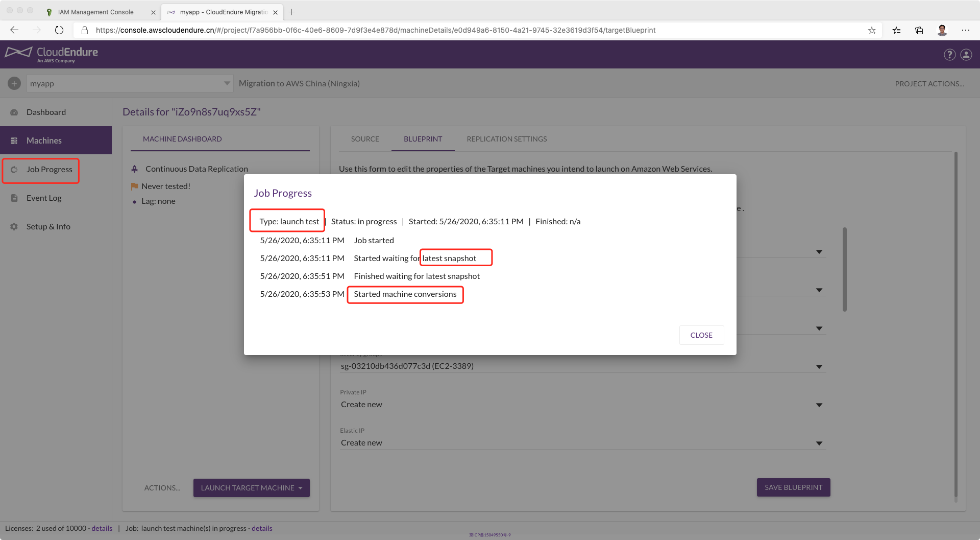Close the Job Progress dialog

(701, 335)
